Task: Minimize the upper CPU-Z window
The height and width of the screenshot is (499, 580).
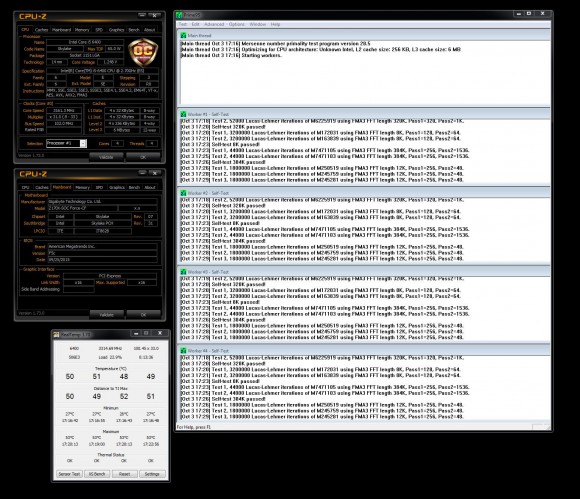Action: 142,15
